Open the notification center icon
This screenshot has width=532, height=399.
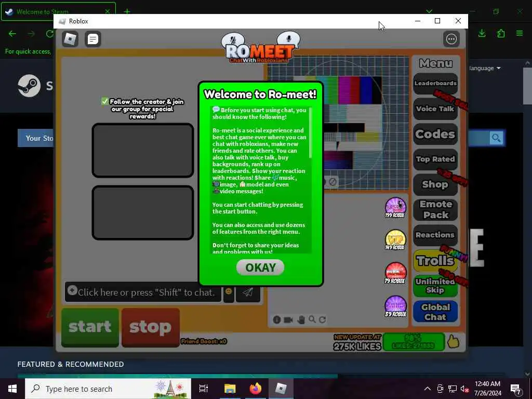(x=515, y=389)
